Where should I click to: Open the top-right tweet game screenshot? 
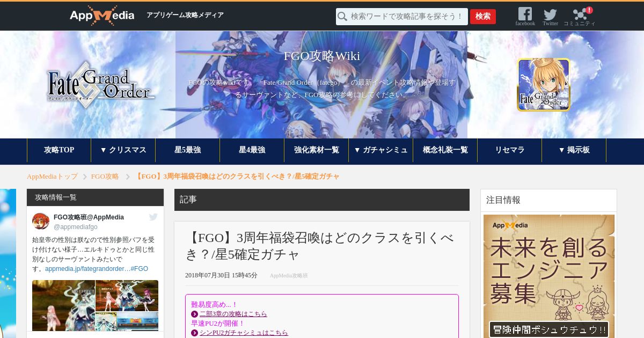pos(127,296)
